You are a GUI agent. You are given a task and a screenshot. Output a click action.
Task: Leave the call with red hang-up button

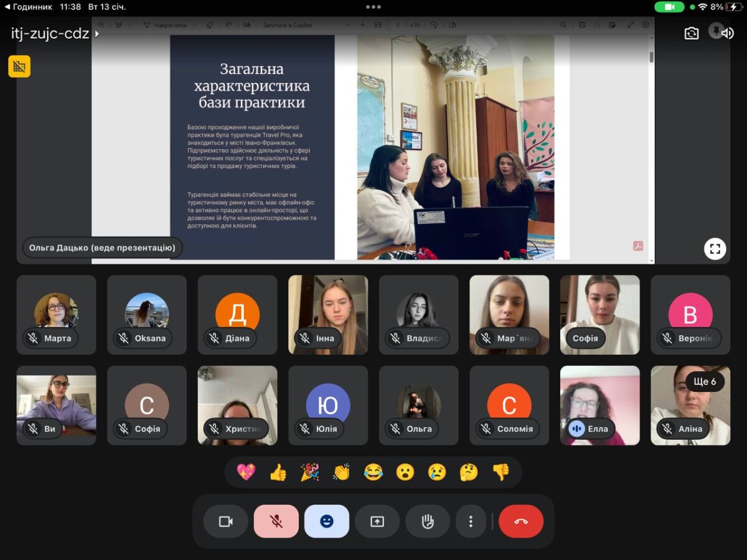click(521, 521)
